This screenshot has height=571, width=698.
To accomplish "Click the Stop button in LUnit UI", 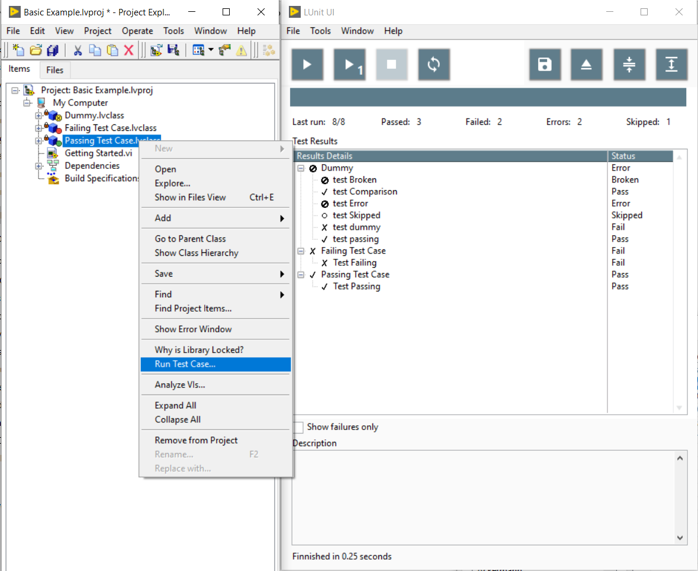I will coord(391,65).
